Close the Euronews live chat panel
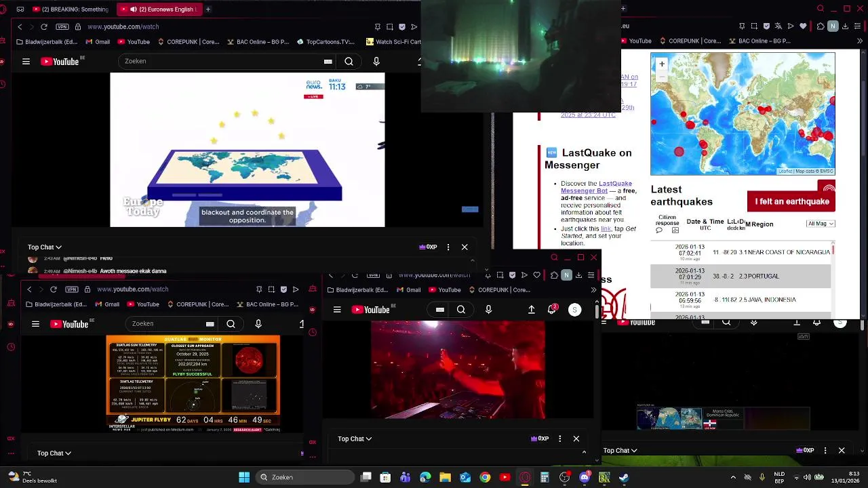 (465, 247)
